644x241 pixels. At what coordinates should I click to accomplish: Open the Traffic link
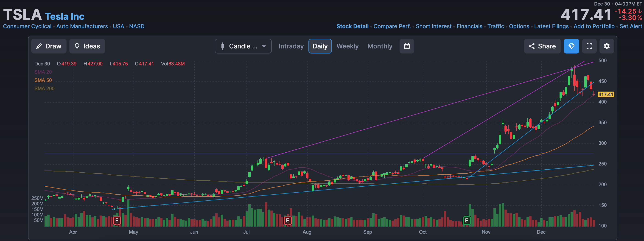(496, 26)
